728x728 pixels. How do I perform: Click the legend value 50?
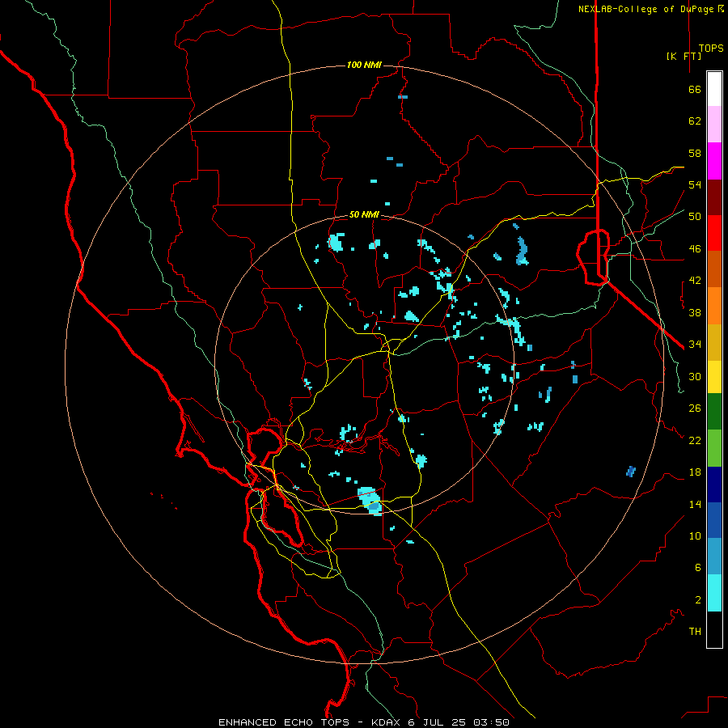pyautogui.click(x=695, y=217)
